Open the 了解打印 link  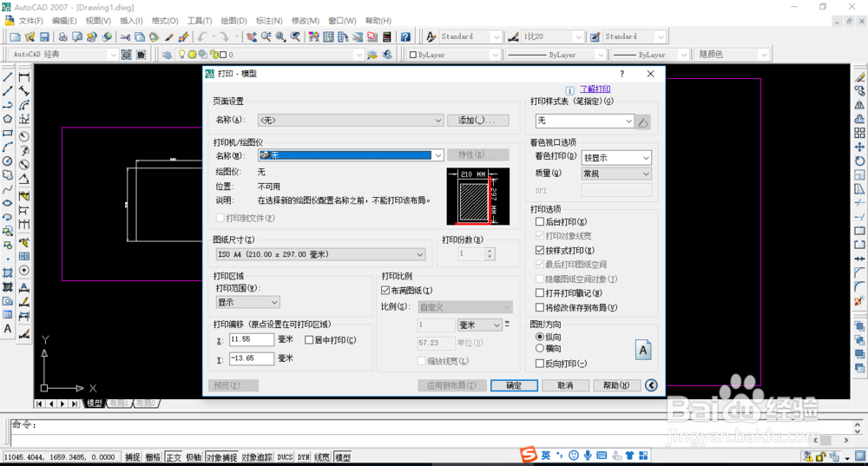595,89
